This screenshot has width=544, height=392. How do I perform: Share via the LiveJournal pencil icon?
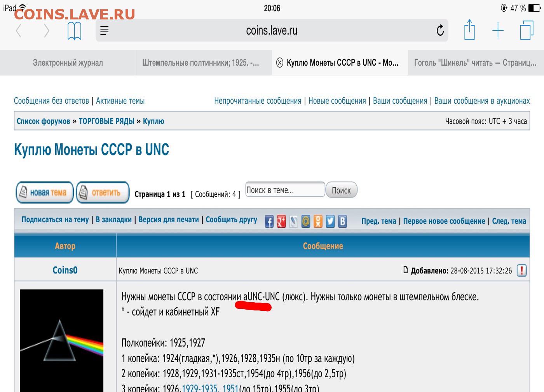294,221
